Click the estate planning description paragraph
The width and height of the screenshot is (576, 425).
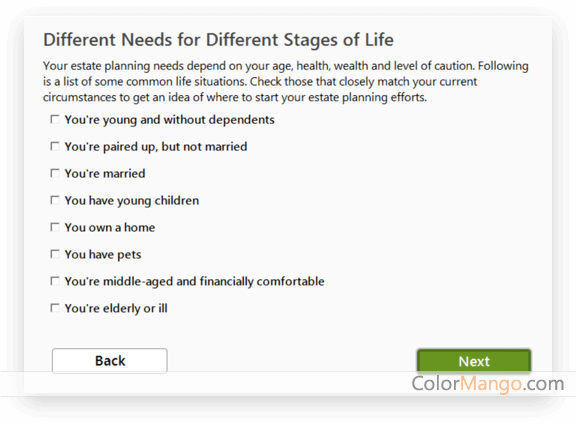285,82
